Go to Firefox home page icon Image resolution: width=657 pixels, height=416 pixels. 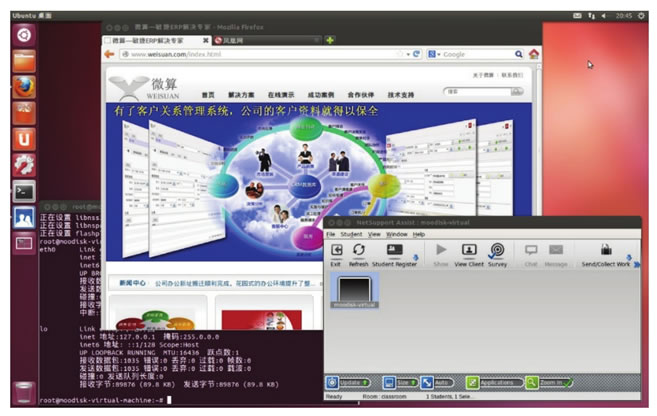click(x=533, y=54)
